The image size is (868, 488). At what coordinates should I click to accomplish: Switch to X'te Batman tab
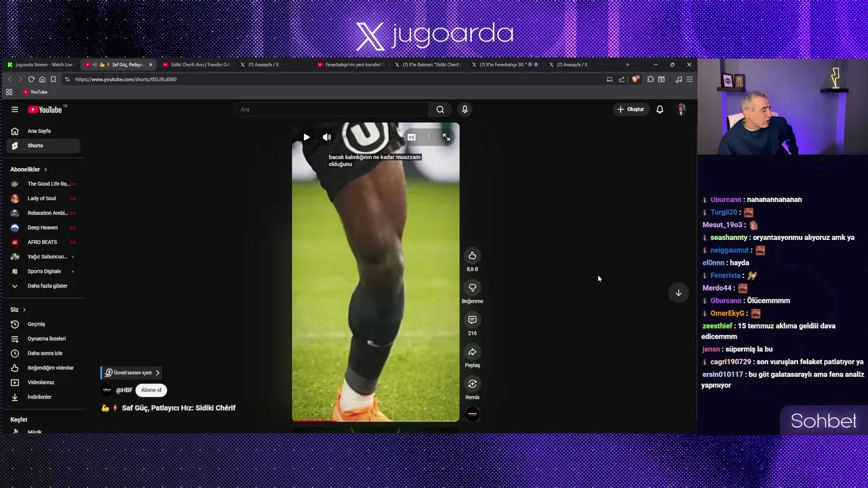[429, 64]
